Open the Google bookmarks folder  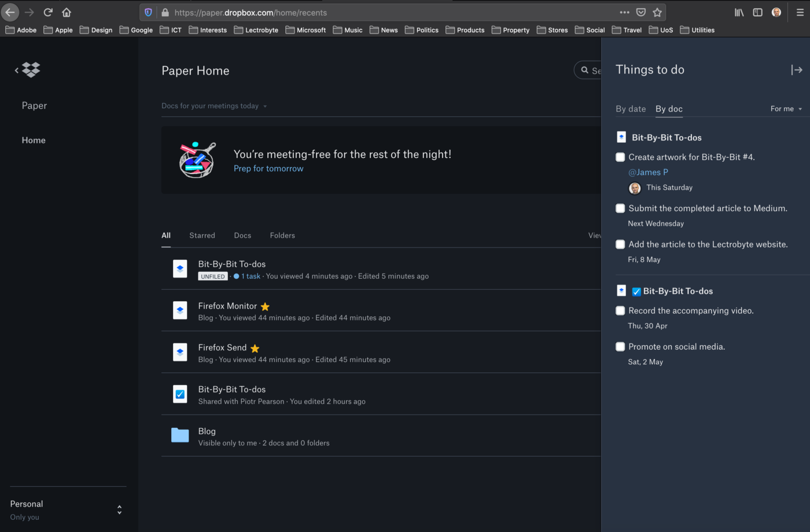tap(136, 30)
